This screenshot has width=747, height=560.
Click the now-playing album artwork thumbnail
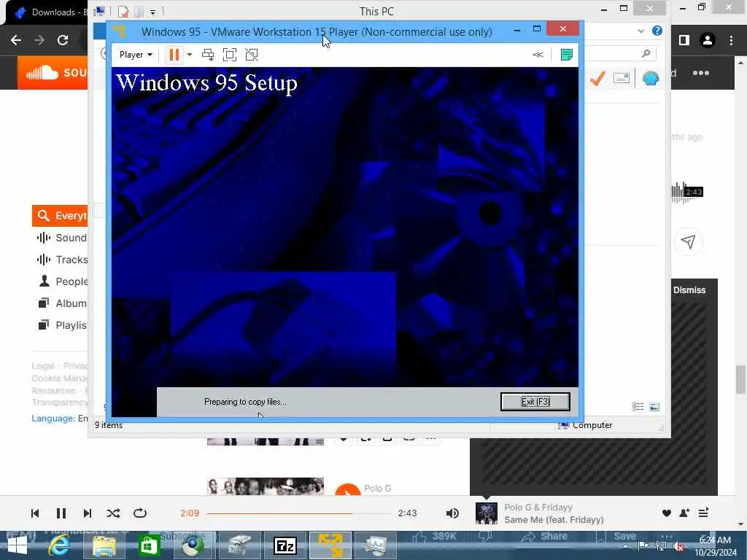487,513
